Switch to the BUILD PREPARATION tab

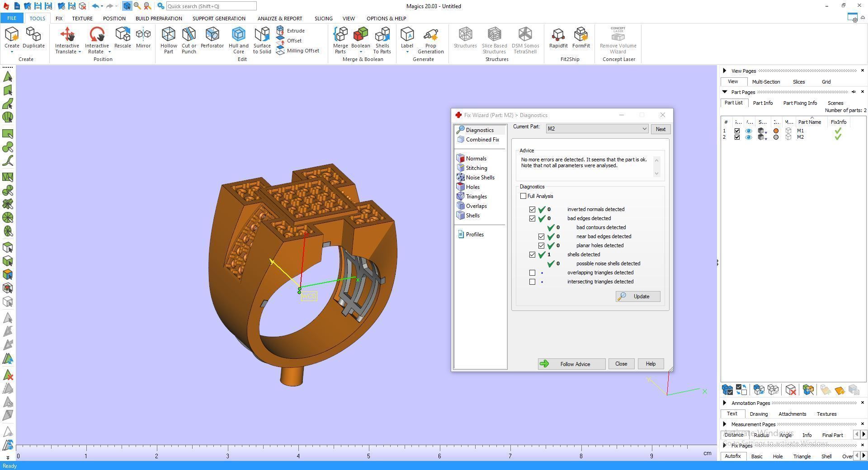point(159,19)
